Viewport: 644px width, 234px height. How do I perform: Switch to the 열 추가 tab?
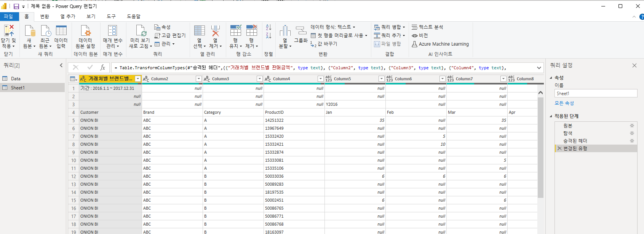[68, 16]
